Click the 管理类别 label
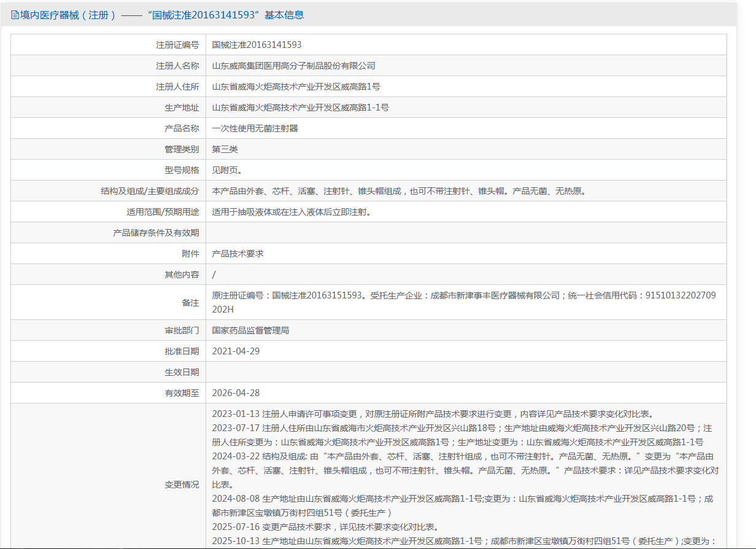This screenshot has width=756, height=549. click(182, 149)
